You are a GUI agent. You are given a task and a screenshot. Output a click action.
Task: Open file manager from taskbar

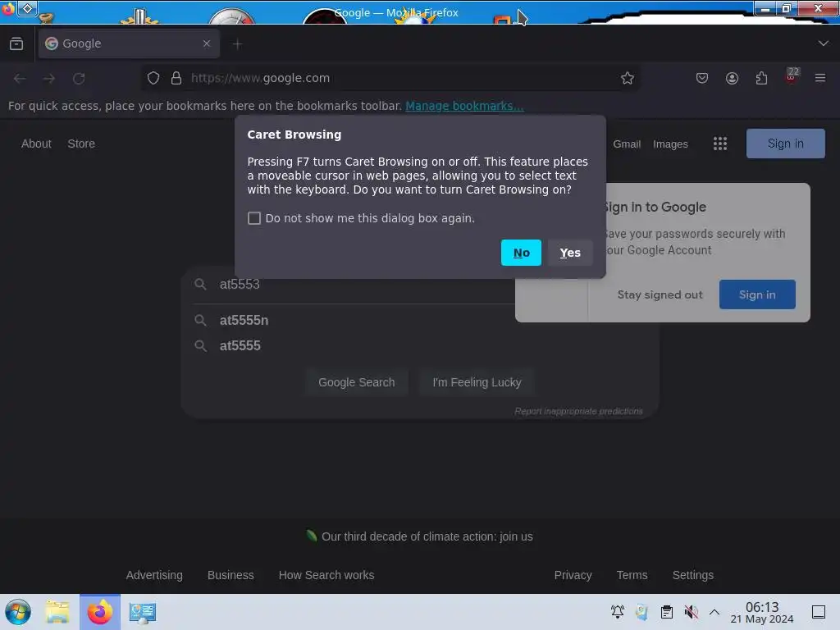pos(57,612)
